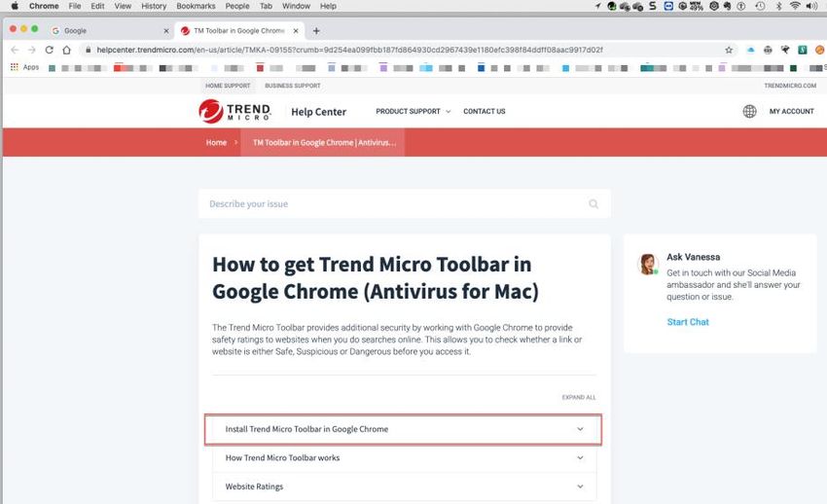Open the View menu
Screen dimensions: 827x504
(123, 6)
